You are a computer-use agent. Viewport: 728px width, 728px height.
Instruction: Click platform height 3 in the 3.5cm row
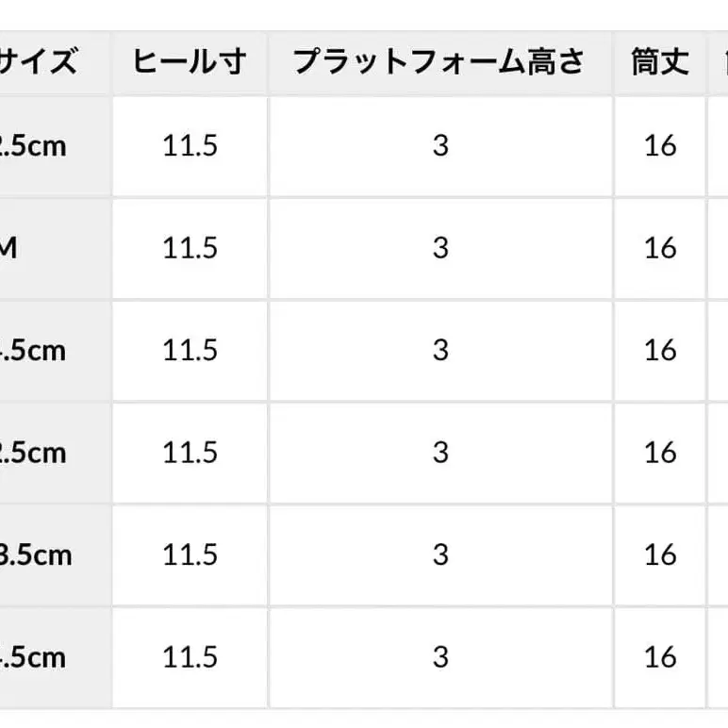[439, 554]
